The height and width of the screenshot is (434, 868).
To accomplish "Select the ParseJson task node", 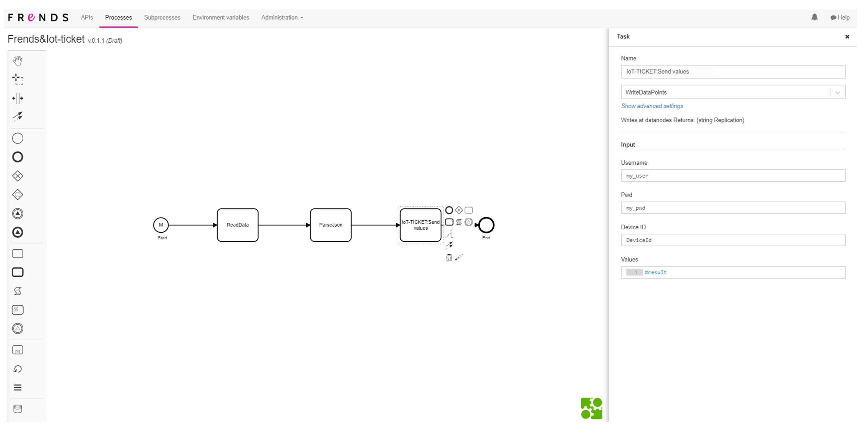I will pos(330,225).
